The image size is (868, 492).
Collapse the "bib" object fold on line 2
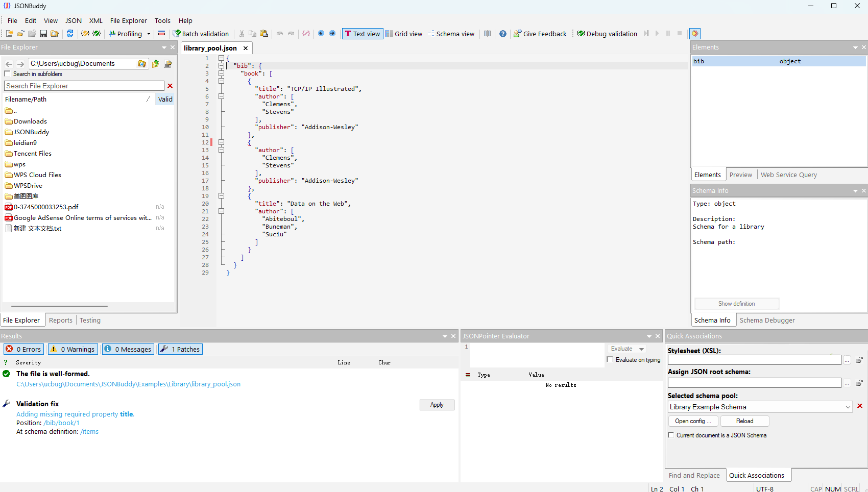pos(222,66)
